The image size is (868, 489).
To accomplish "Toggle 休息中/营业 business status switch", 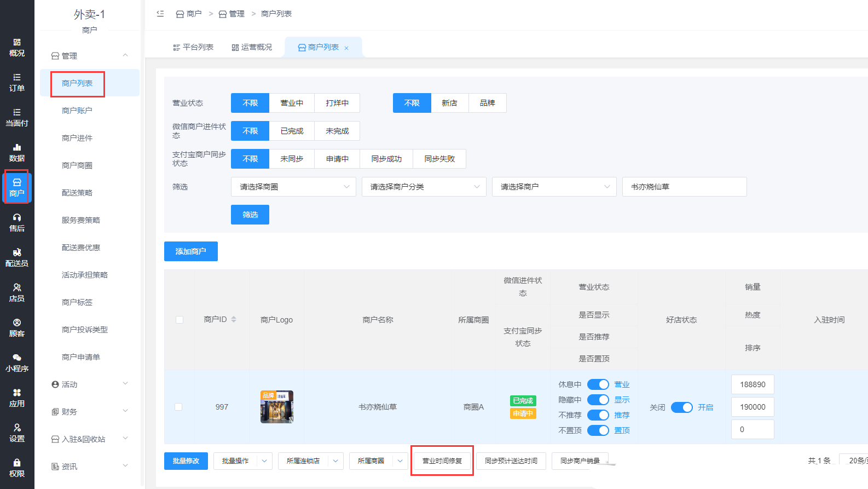I will (x=598, y=384).
